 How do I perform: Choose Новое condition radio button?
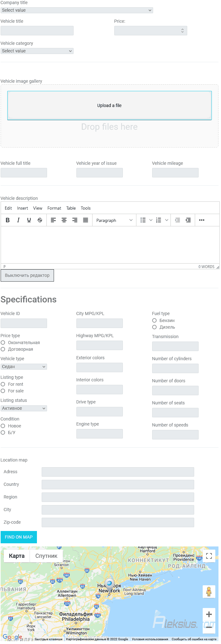pos(3,426)
